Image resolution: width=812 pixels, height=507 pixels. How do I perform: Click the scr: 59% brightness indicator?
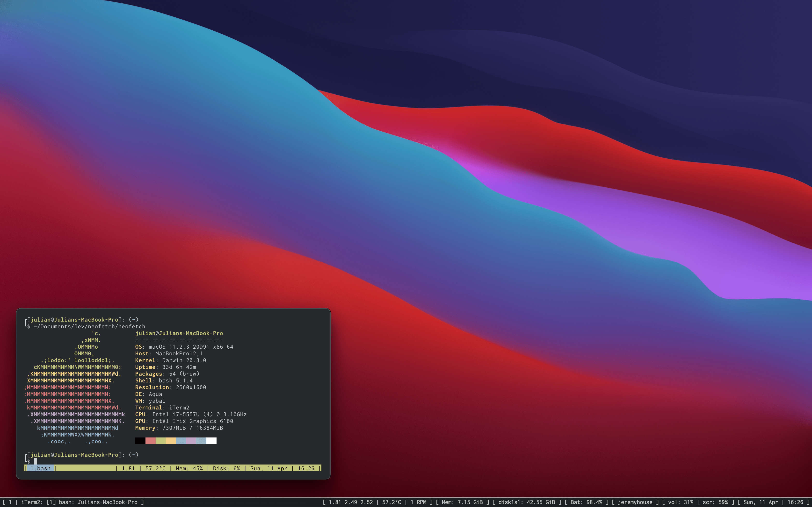click(715, 502)
